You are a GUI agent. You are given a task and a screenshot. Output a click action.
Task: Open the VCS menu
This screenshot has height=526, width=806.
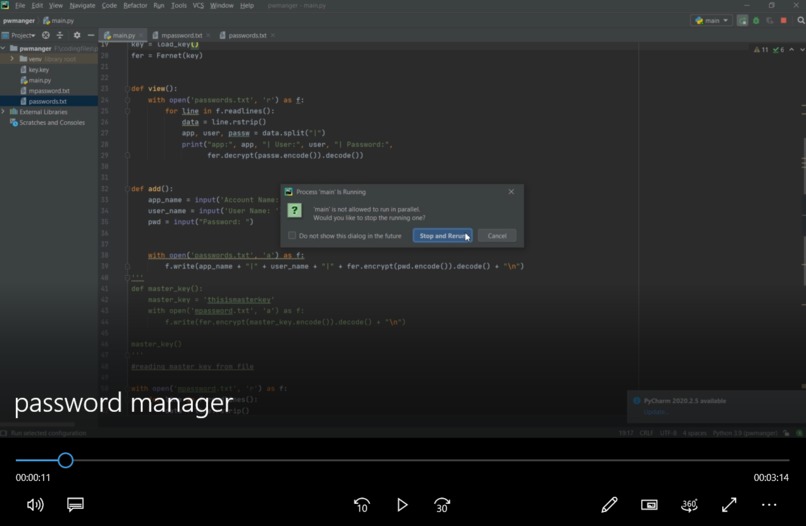(198, 6)
